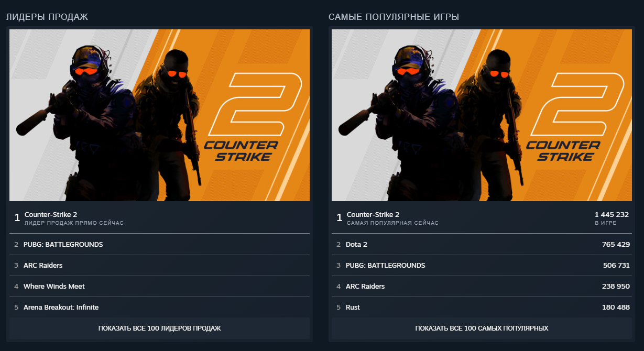Select Counter-Strike 2 top seller row
Viewport: 644px width, 351px height.
(159, 218)
